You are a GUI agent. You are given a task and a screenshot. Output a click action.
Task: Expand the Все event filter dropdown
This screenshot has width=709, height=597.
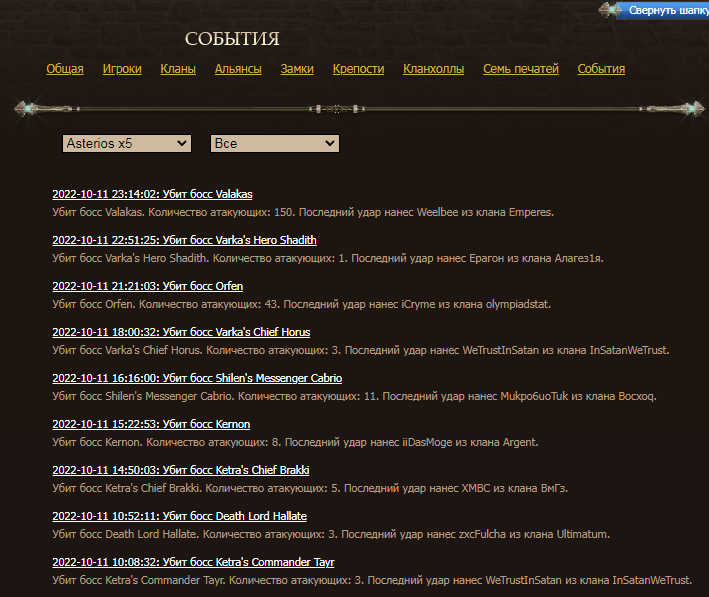pyautogui.click(x=275, y=144)
